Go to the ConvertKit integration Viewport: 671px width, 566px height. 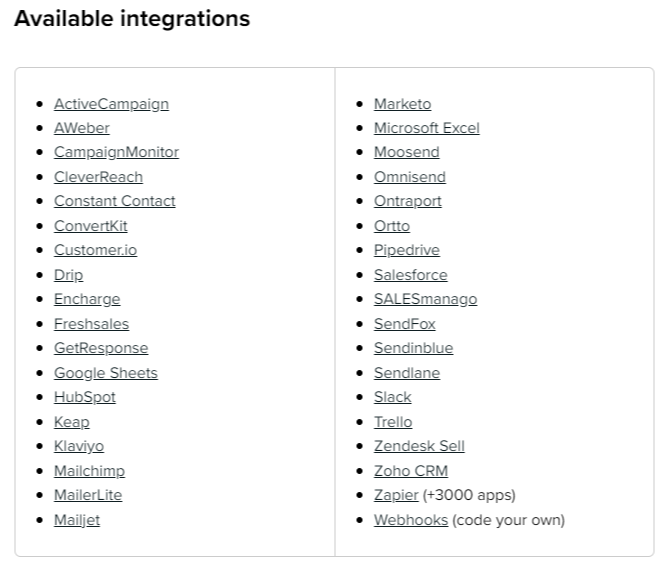[x=91, y=226]
